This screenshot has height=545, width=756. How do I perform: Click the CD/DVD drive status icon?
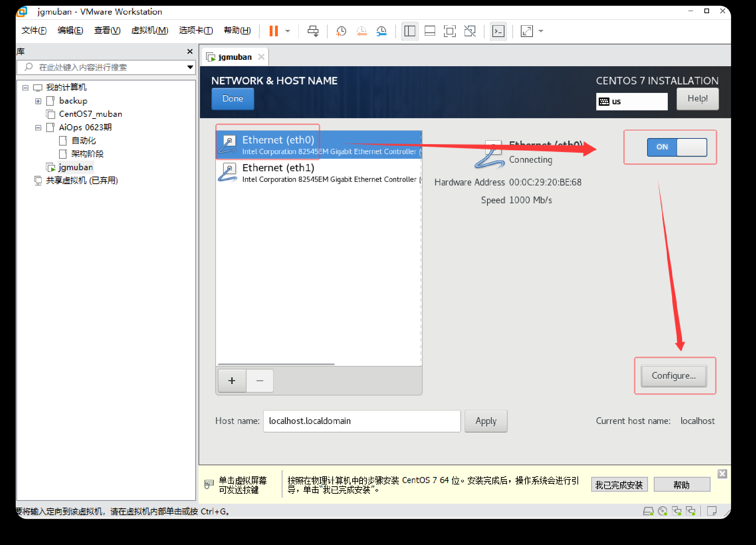[662, 512]
